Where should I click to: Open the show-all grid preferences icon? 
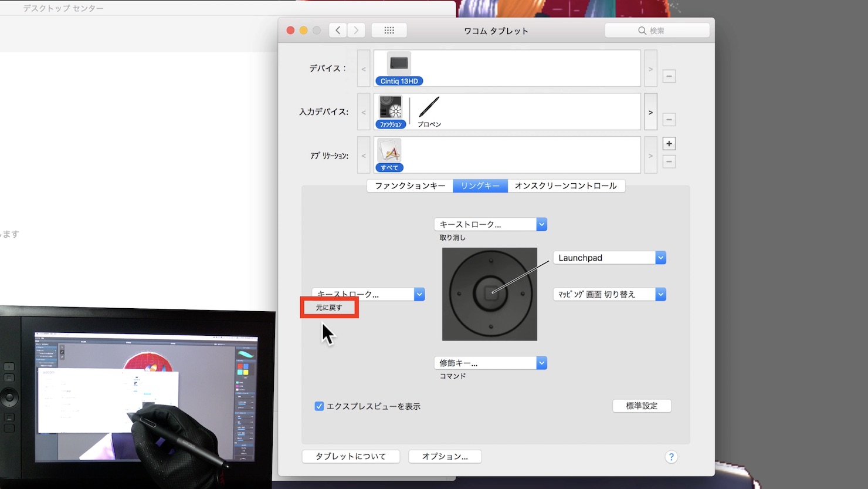(x=389, y=31)
